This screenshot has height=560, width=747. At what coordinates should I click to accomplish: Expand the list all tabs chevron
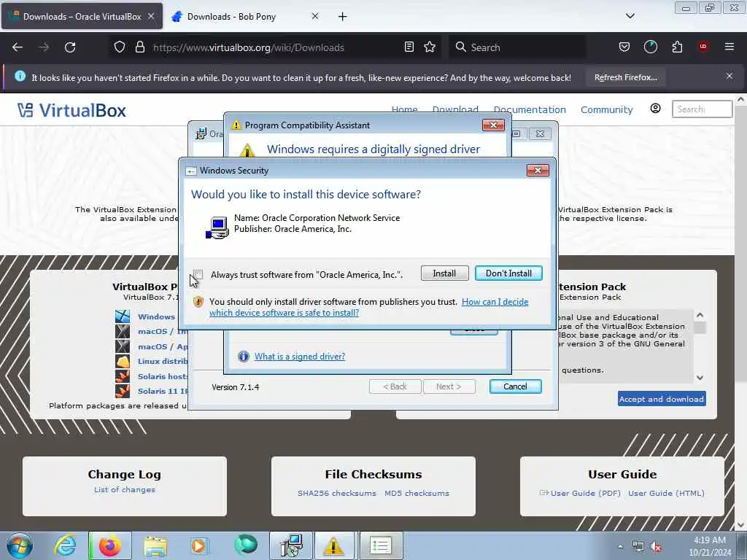[x=630, y=16]
